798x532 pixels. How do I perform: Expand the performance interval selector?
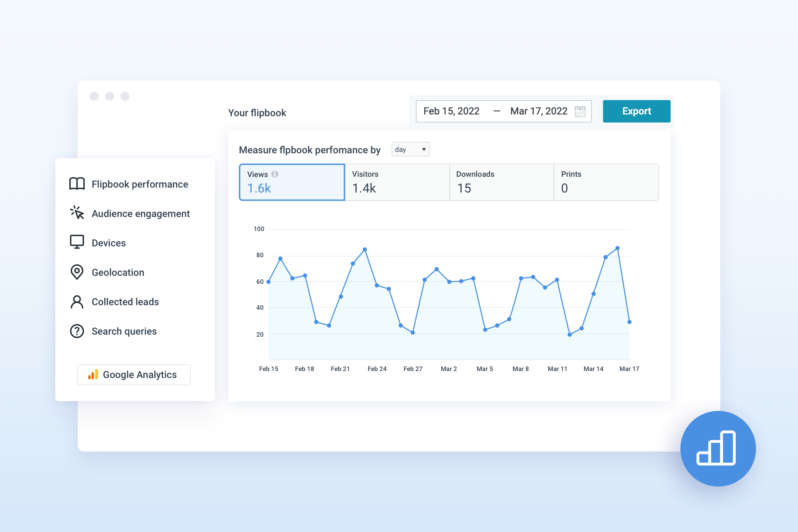pos(410,149)
